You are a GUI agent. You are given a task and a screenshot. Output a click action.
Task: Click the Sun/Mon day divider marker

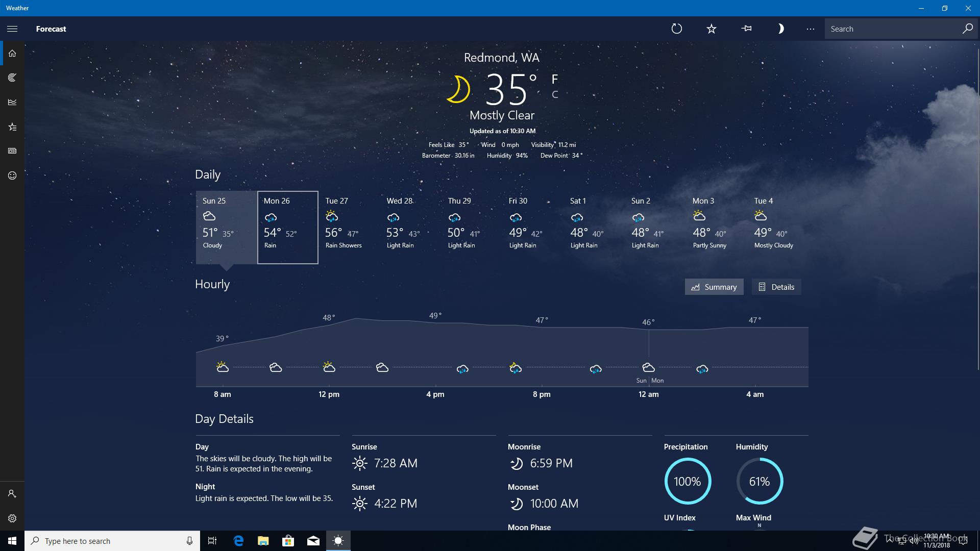650,381
